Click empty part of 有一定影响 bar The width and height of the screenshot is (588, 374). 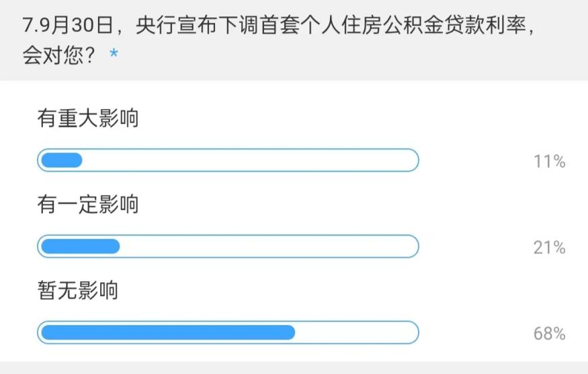(x=269, y=247)
